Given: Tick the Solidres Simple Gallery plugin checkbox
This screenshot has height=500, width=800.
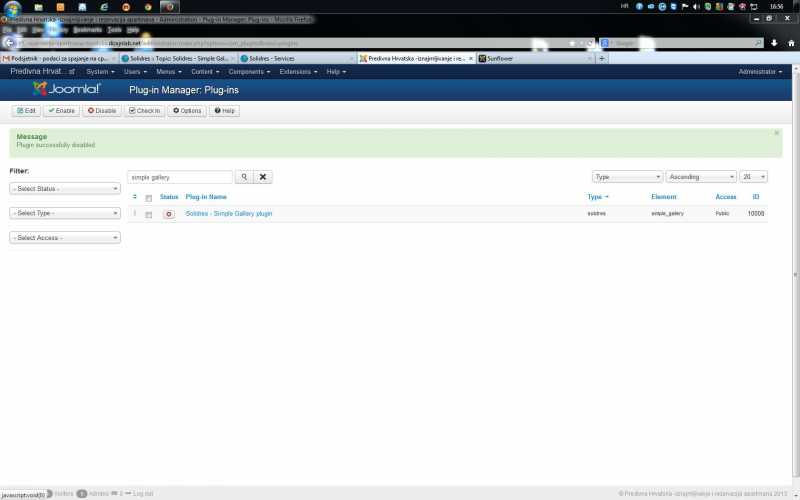Looking at the screenshot, I should (149, 214).
